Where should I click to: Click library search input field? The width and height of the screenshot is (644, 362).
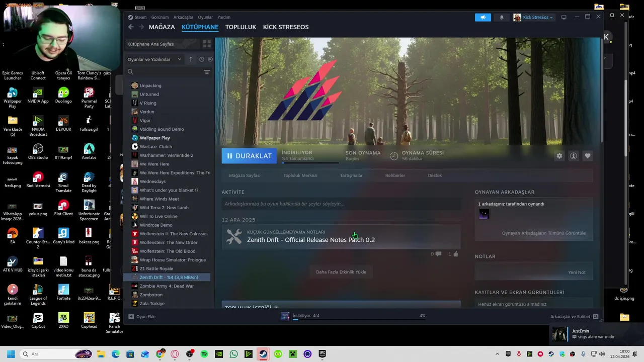coord(169,72)
